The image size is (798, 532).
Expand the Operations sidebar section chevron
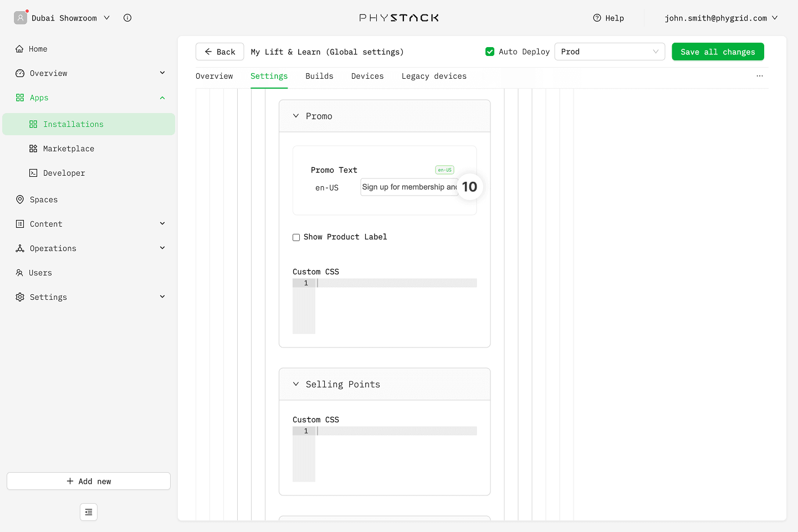pos(162,248)
